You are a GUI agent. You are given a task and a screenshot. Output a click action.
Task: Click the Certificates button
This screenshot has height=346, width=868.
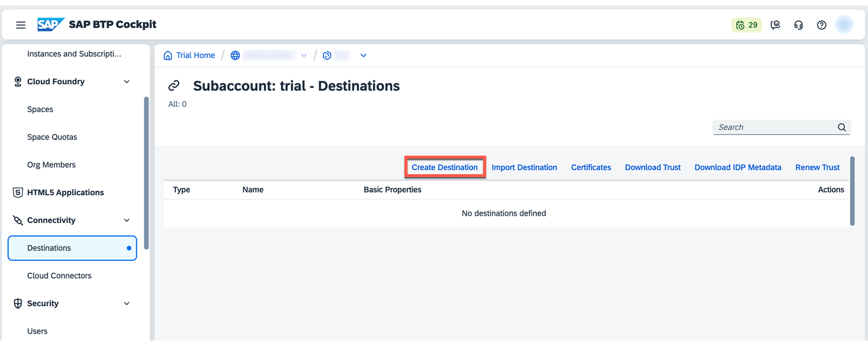click(x=591, y=167)
